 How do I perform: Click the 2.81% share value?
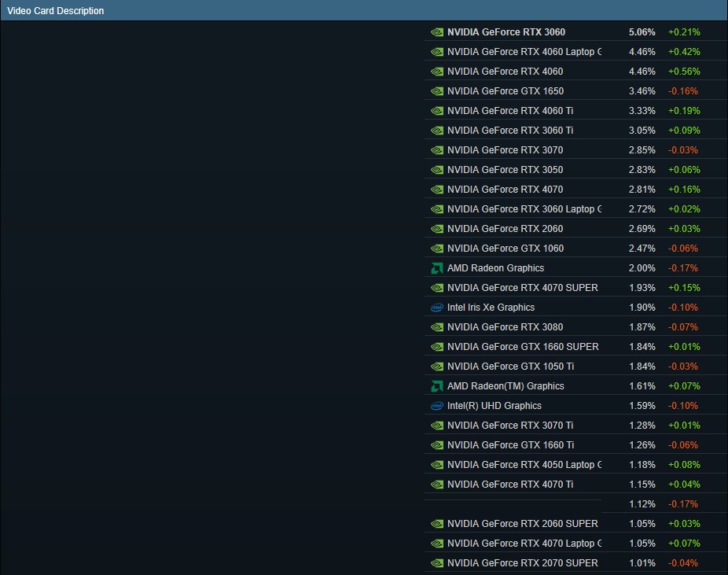point(642,190)
